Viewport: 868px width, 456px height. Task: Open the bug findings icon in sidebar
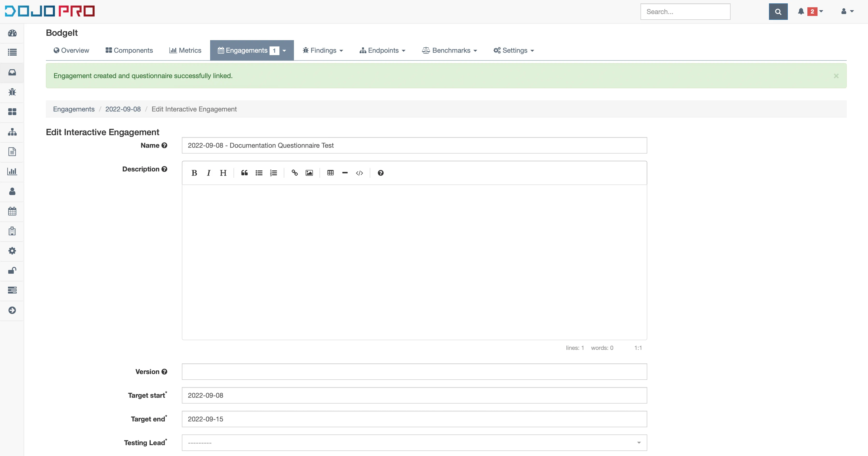pyautogui.click(x=12, y=92)
